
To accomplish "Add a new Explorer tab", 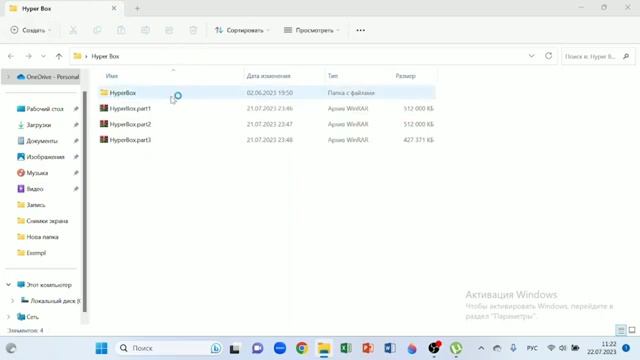I will 137,8.
